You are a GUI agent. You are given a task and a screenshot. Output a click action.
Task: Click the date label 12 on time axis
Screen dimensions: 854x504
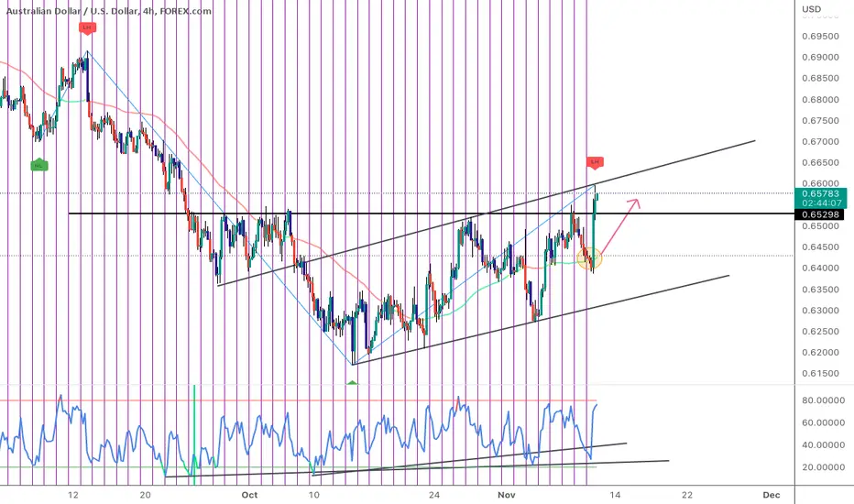(x=73, y=495)
